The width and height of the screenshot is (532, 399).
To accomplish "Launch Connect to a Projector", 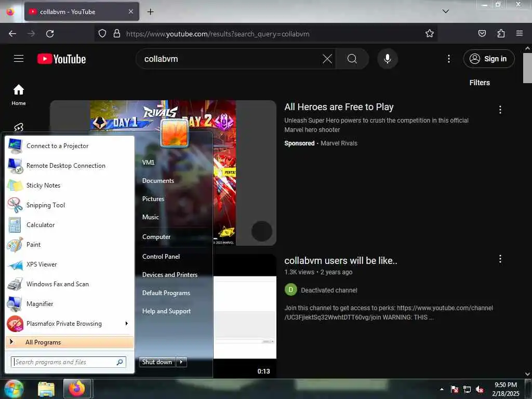I will point(70,146).
